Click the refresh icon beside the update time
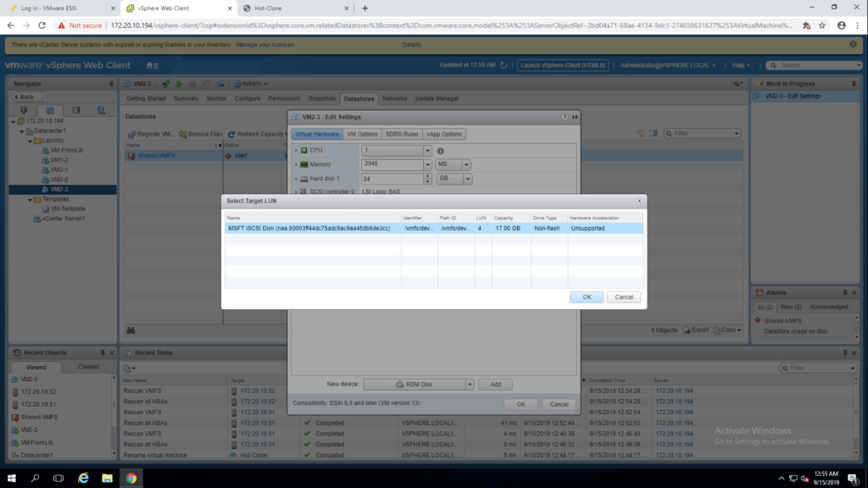 coord(506,65)
